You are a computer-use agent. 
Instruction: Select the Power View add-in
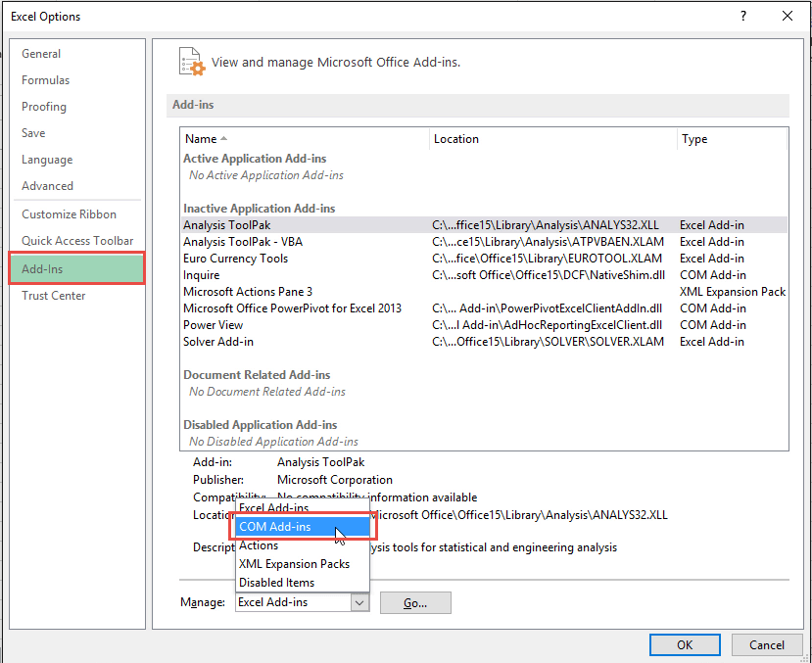[484, 324]
